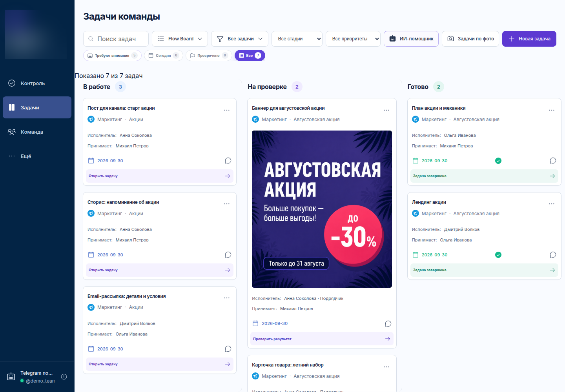565x392 pixels.
Task: Click Telegram icon on 'Сторис: напоминание об акции'
Action: (91, 213)
